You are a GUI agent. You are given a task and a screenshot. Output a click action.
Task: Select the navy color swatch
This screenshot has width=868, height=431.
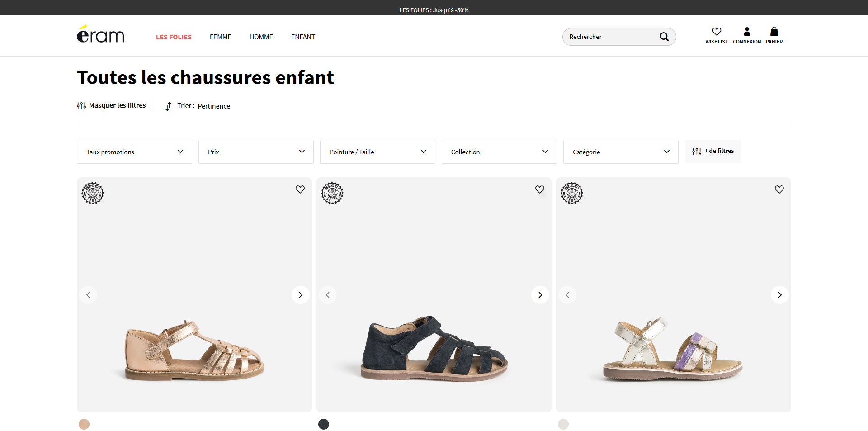click(x=324, y=424)
